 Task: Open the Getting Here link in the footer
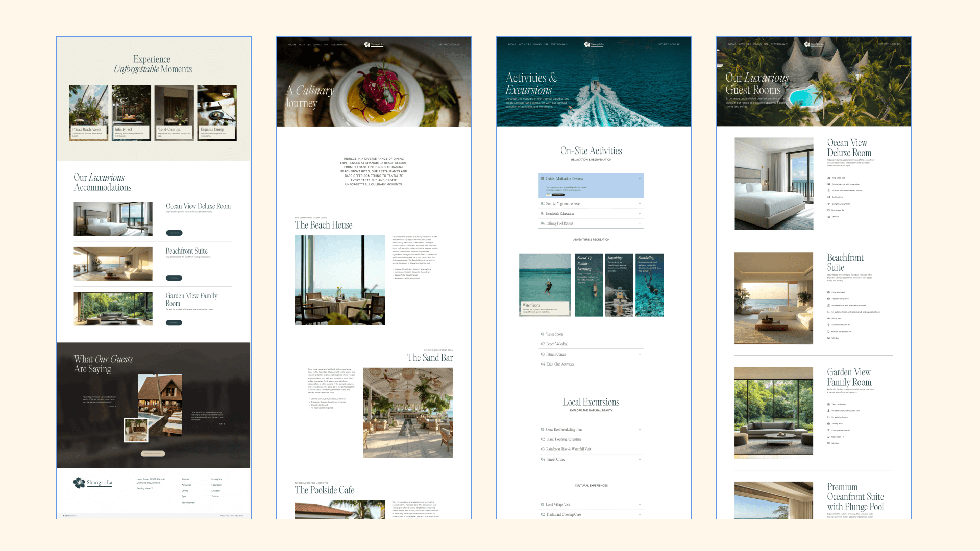145,488
